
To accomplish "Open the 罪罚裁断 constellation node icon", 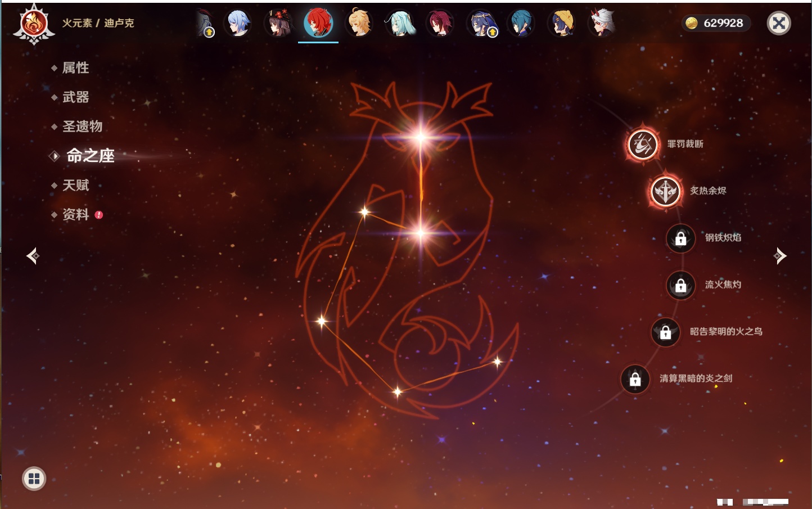I will (x=643, y=145).
